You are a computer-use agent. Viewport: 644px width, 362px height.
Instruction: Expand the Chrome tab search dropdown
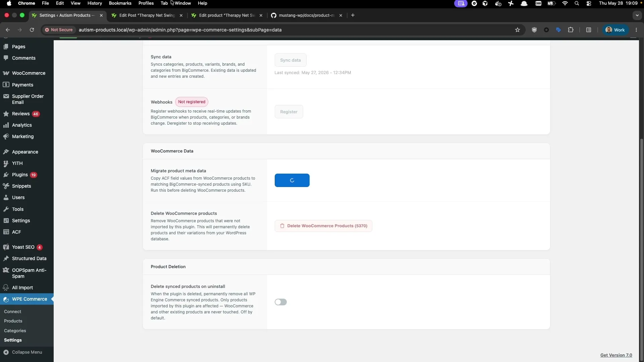coord(637,15)
